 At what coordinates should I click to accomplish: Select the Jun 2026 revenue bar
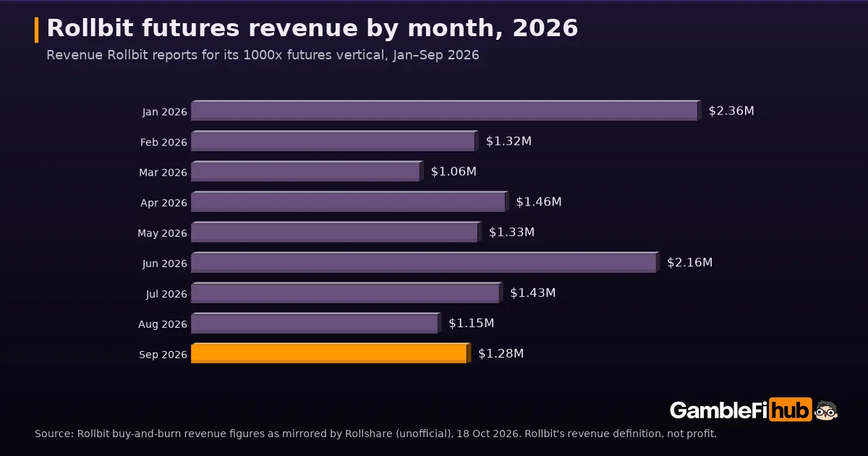pos(425,263)
